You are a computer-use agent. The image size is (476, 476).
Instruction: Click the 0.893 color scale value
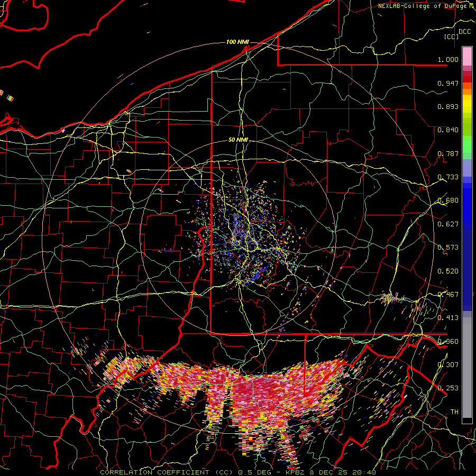pos(448,106)
